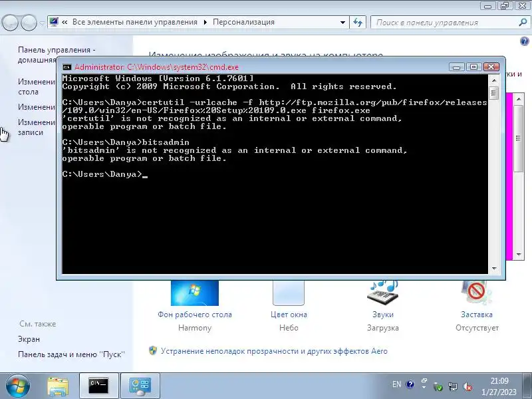Click the date 1/27/2023 in the tray
532x399 pixels.
click(499, 392)
